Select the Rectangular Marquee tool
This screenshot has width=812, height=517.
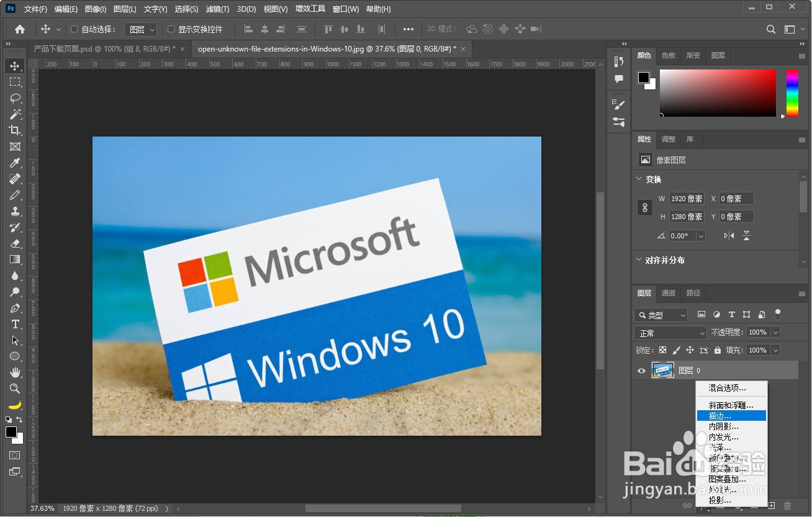point(15,82)
